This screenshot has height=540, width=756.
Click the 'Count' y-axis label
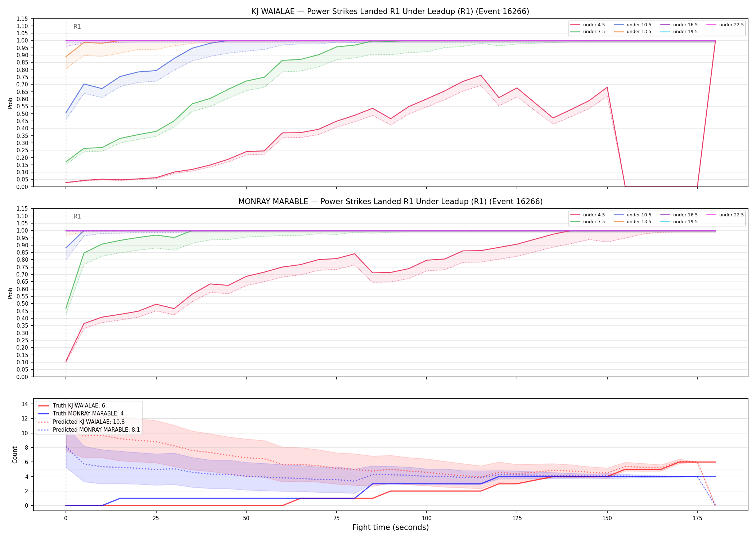(15, 455)
